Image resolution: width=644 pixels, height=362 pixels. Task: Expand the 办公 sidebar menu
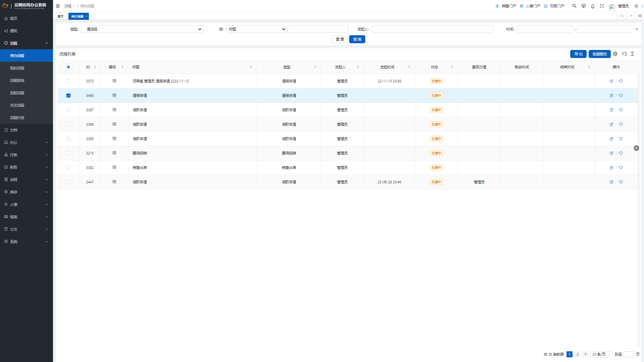point(26,142)
